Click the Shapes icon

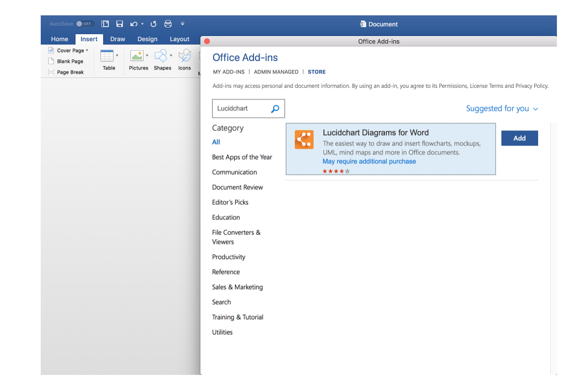click(161, 56)
